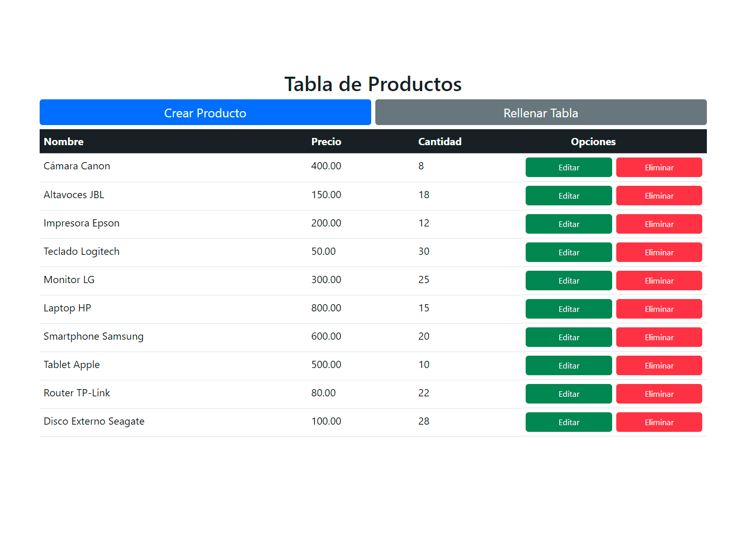This screenshot has width=746, height=560.
Task: Click the Rellenar Tabla button
Action: (x=541, y=112)
